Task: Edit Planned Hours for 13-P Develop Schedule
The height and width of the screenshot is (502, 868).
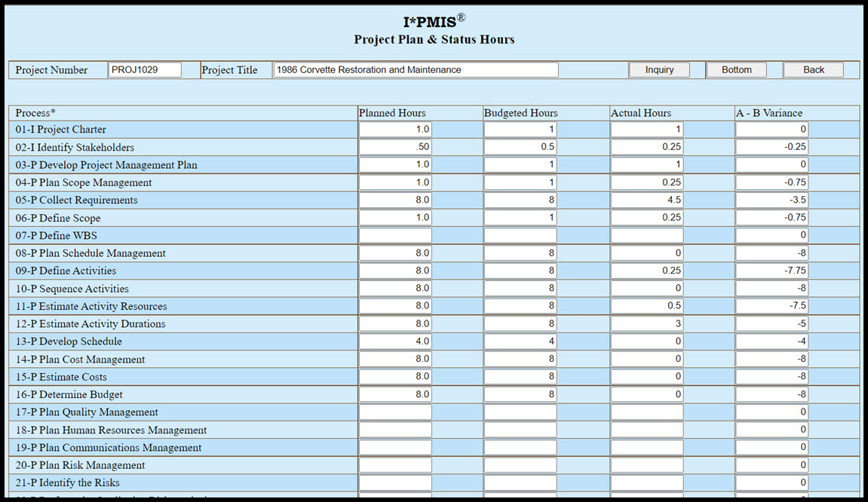Action: 395,341
